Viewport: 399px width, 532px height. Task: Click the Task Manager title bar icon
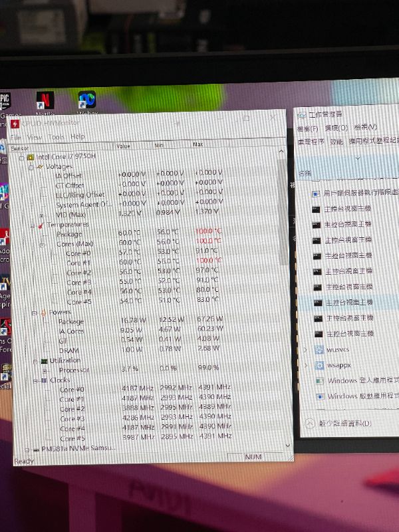302,115
